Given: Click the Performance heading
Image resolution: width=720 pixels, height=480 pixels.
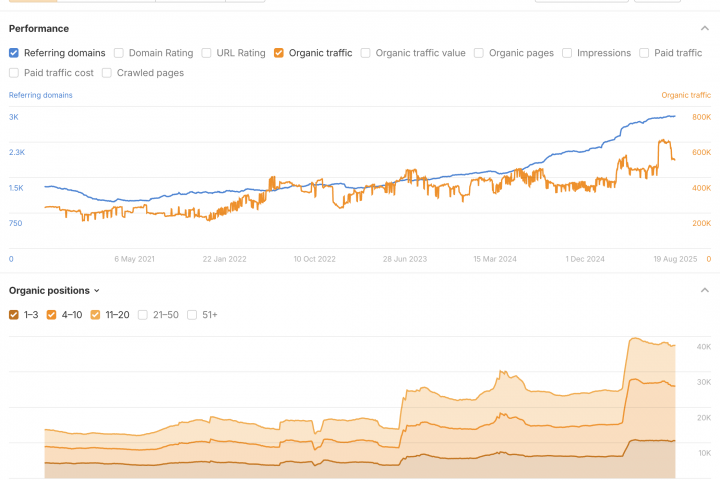Looking at the screenshot, I should click(x=39, y=28).
